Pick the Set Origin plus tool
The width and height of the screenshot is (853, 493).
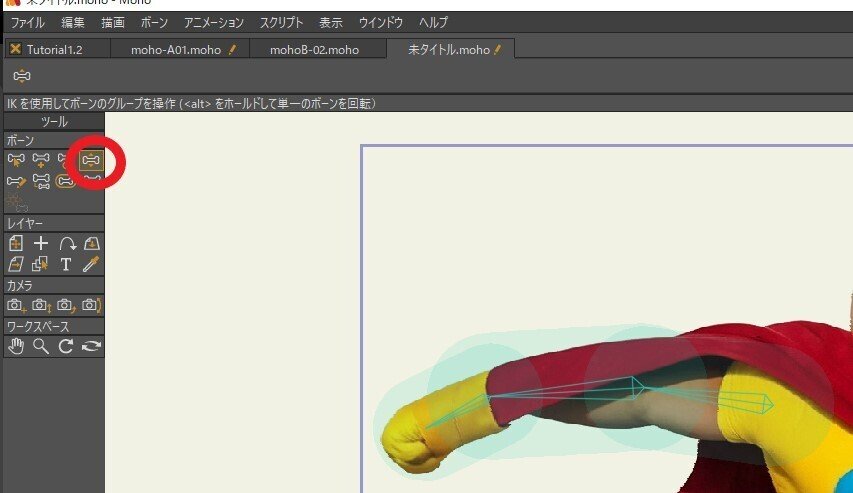point(41,243)
